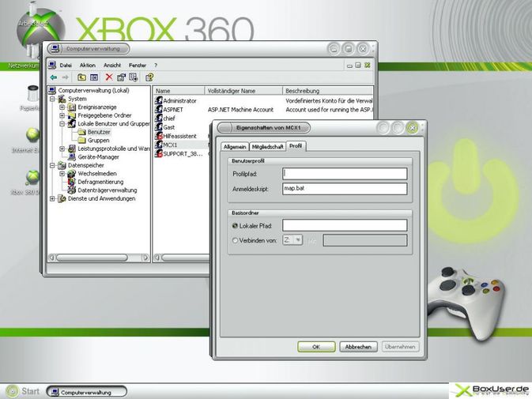Click the Help toolbar icon with question mark
532x399 pixels.
coord(149,77)
